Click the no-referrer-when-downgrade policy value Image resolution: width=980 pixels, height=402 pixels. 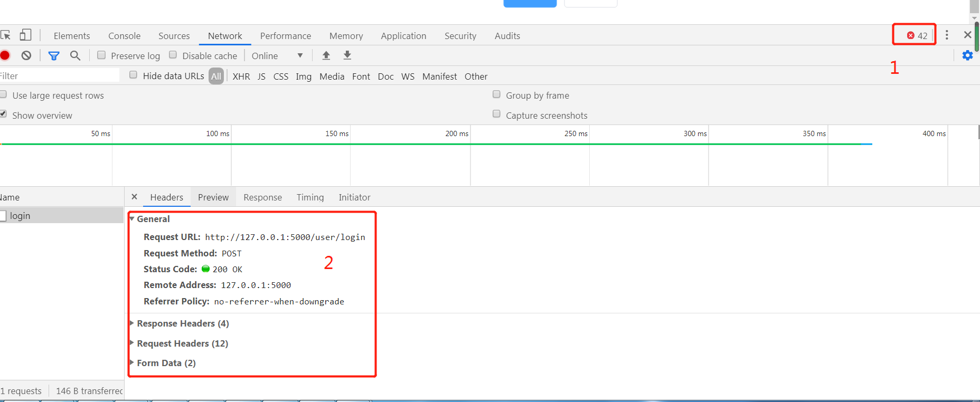point(279,301)
